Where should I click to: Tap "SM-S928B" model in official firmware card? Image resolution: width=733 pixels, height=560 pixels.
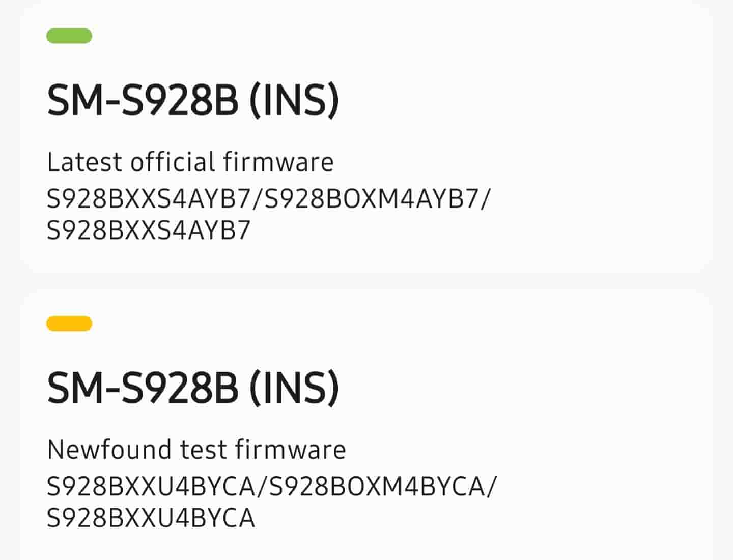[x=143, y=101]
